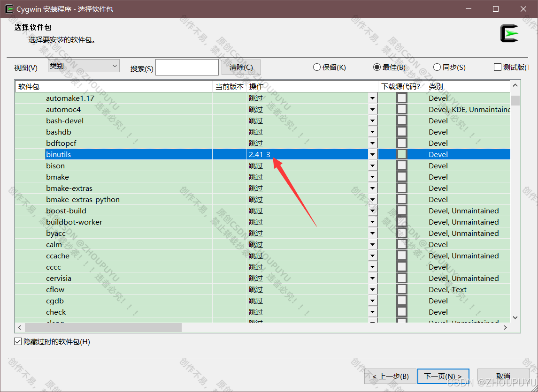Select the bmake-extras-python package row
Viewport: 538px width, 392px height.
(x=262, y=199)
